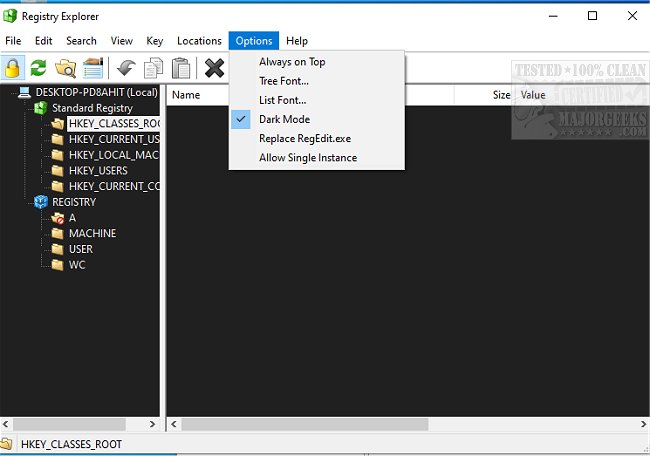Maximize the Registry Explorer window

click(592, 16)
